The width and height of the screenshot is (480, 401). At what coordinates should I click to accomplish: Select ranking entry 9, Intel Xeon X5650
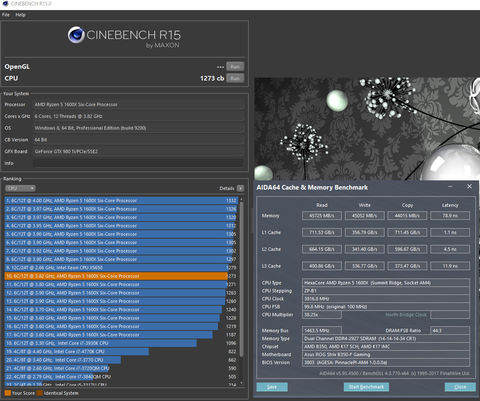click(x=121, y=268)
